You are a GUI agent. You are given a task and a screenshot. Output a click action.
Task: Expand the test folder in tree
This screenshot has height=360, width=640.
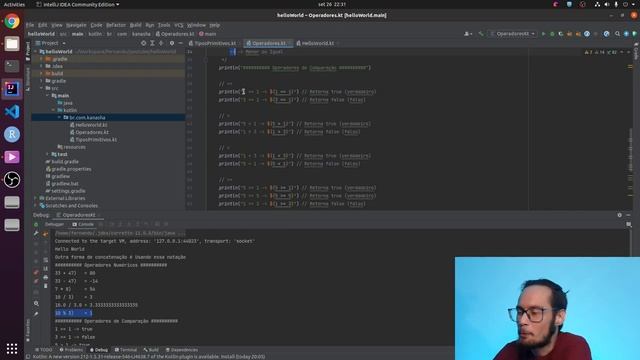click(x=47, y=154)
